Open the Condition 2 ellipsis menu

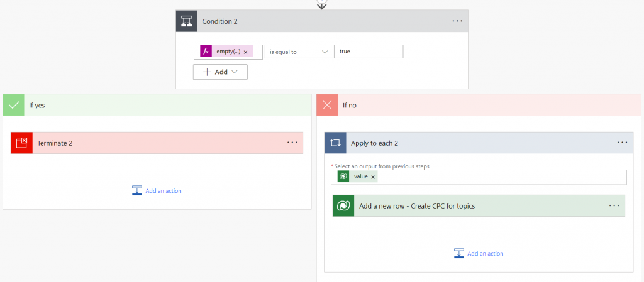(x=457, y=21)
